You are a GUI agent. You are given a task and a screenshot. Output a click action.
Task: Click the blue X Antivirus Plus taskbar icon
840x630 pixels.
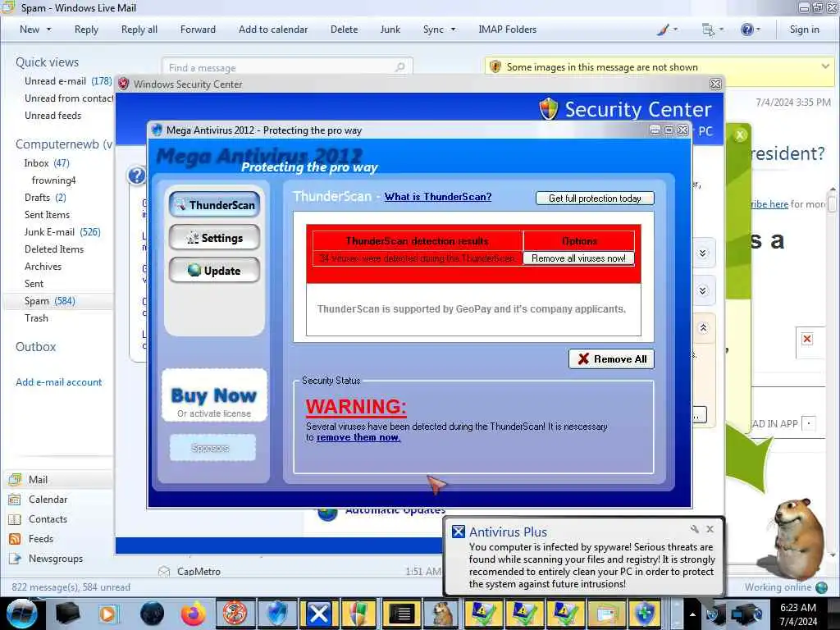(319, 614)
